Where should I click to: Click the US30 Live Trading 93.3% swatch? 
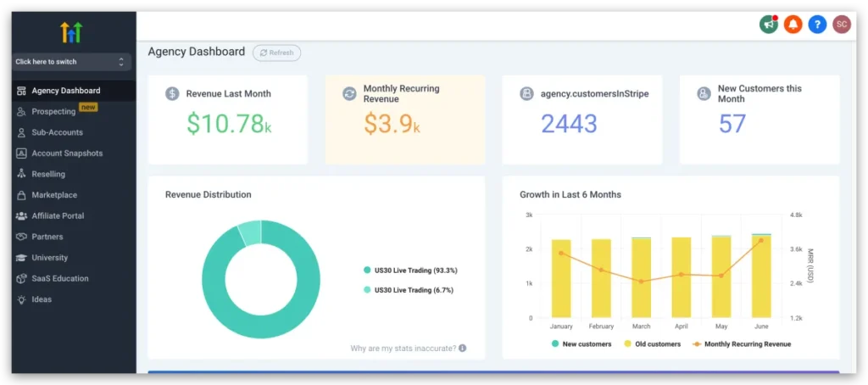click(x=366, y=271)
